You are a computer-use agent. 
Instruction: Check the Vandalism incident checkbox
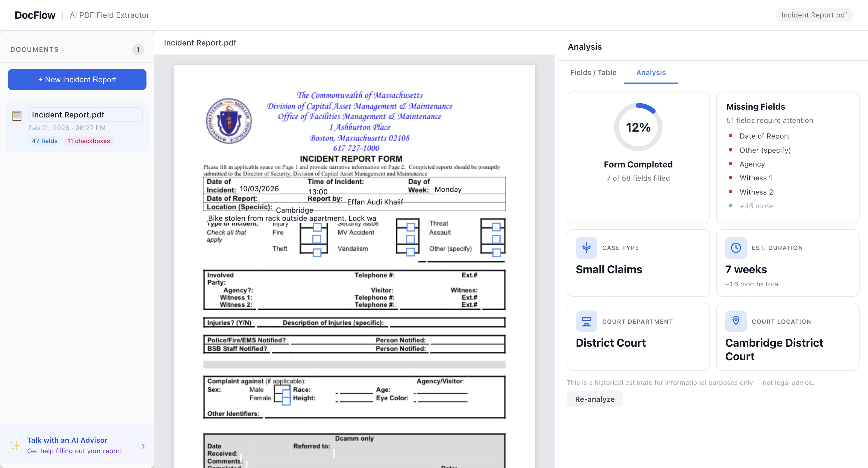410,251
